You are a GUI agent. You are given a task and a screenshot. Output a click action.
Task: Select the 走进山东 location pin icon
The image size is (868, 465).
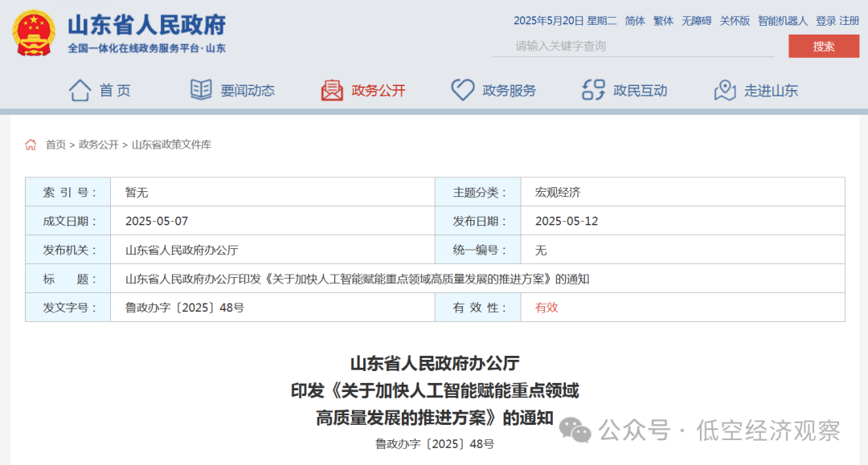click(725, 90)
